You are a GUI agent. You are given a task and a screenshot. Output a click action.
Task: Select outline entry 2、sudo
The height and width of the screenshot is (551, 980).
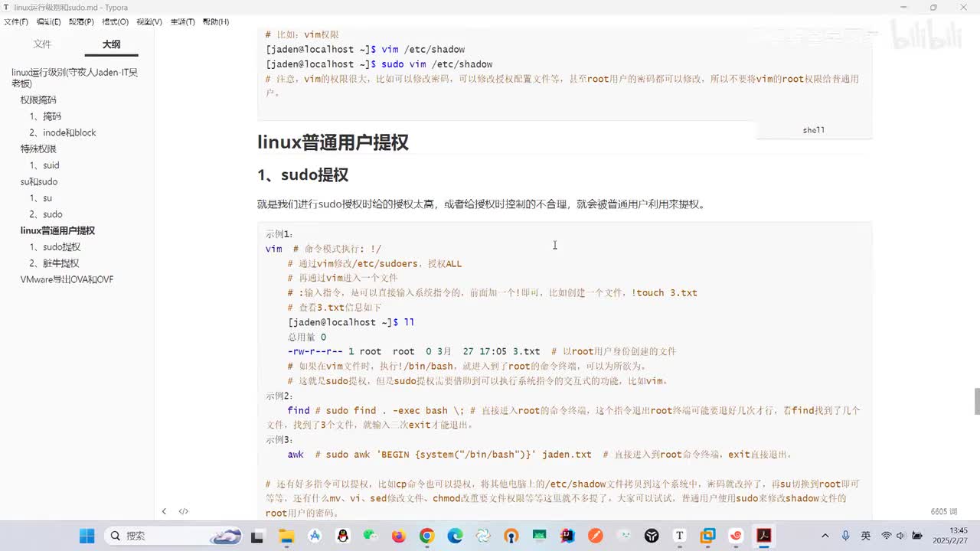[x=46, y=214]
